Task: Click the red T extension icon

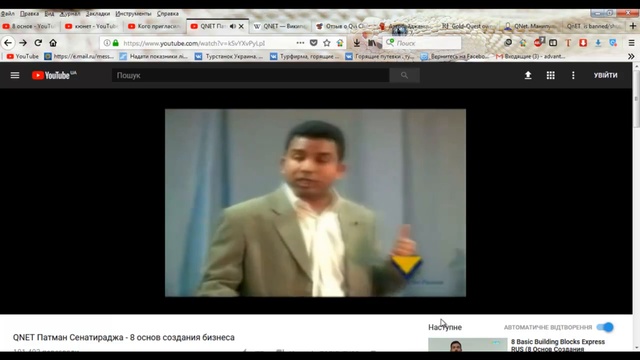Action: [568, 43]
